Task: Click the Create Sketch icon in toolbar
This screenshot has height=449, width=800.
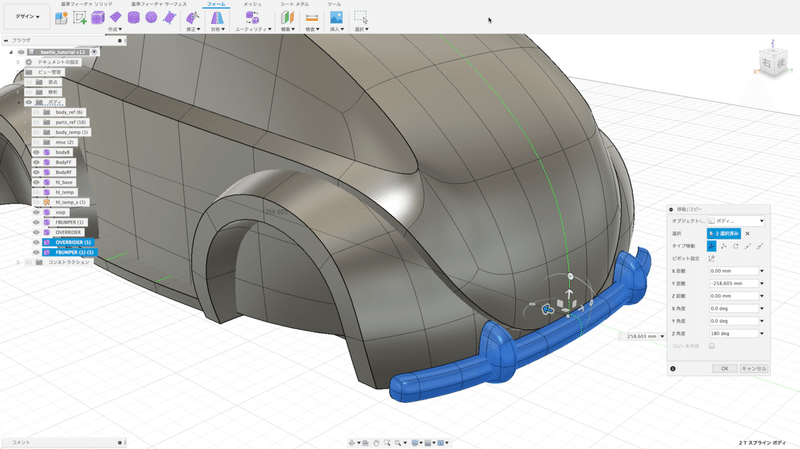Action: point(81,18)
